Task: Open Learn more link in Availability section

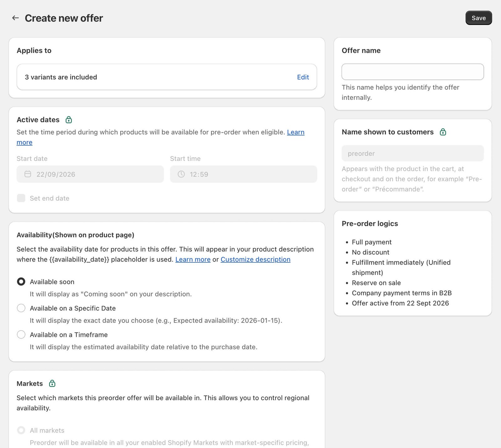Action: tap(193, 259)
